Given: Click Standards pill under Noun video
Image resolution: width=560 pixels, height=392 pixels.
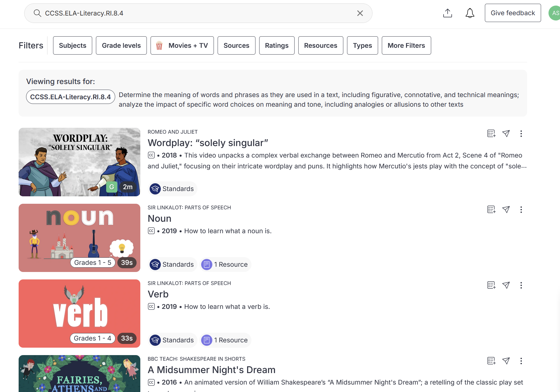Looking at the screenshot, I should 172,264.
